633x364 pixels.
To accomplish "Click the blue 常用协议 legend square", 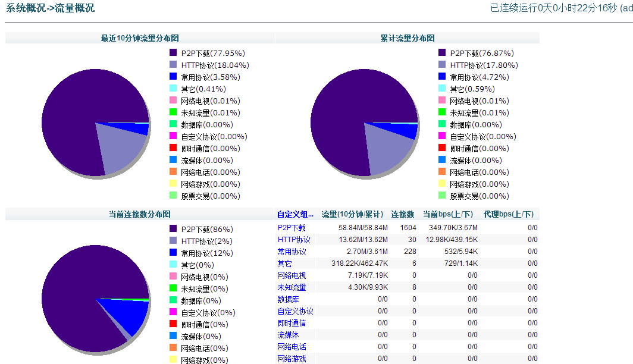I will click(173, 77).
